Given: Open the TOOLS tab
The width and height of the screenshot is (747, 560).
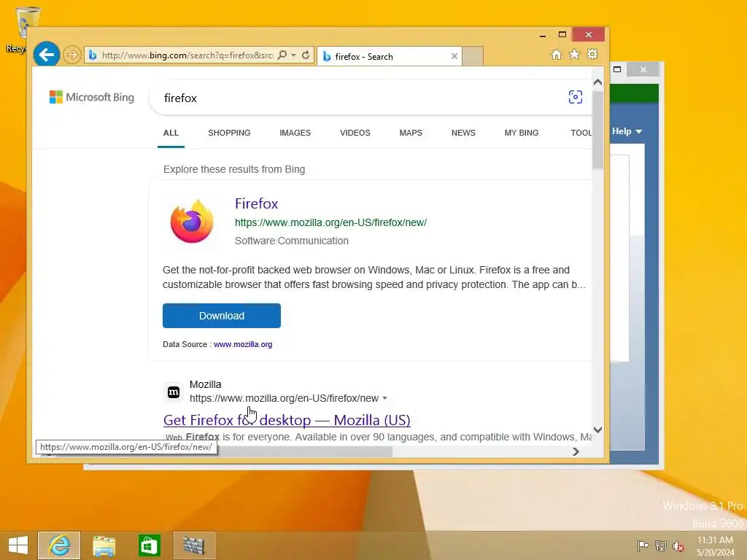Looking at the screenshot, I should tap(581, 133).
